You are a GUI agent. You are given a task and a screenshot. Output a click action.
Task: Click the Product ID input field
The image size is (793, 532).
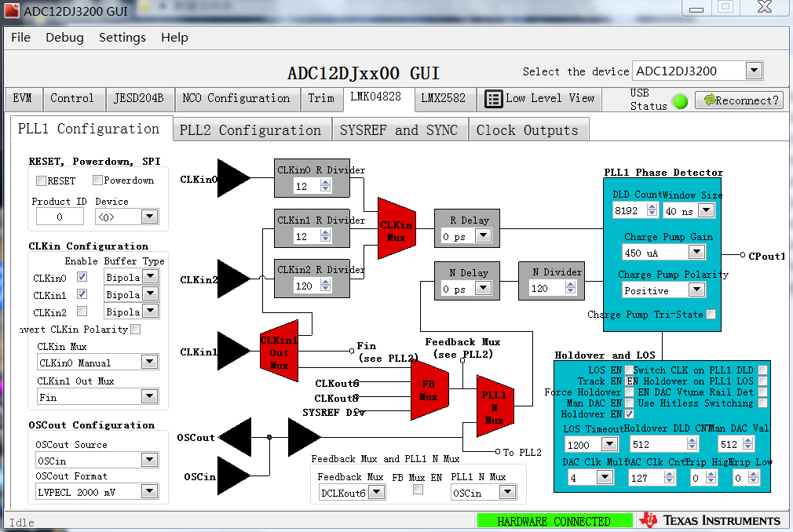click(x=60, y=217)
